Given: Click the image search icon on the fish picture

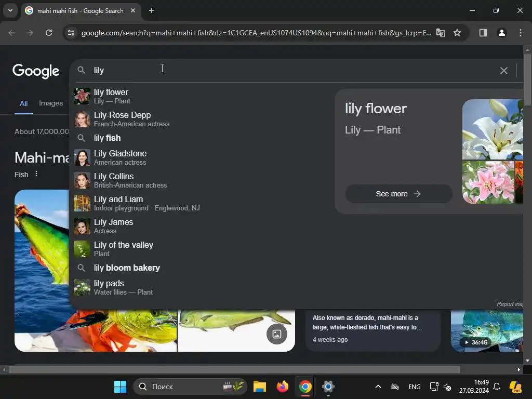Looking at the screenshot, I should click(x=277, y=334).
